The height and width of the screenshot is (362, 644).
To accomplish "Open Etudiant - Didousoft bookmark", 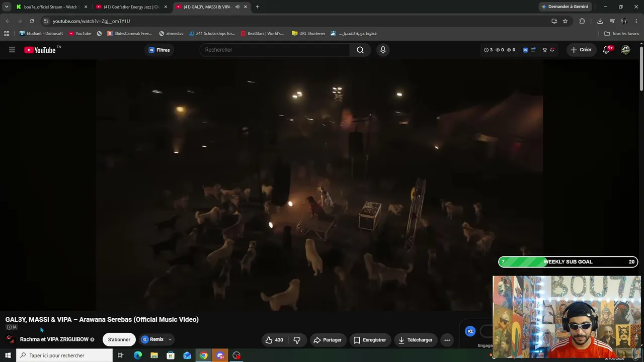I will pos(41,34).
